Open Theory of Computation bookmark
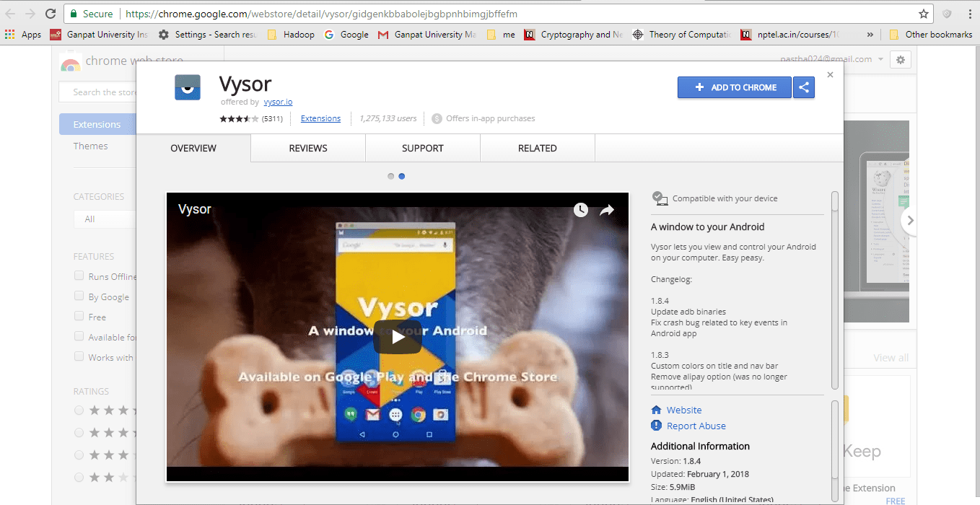980x505 pixels. (x=682, y=35)
